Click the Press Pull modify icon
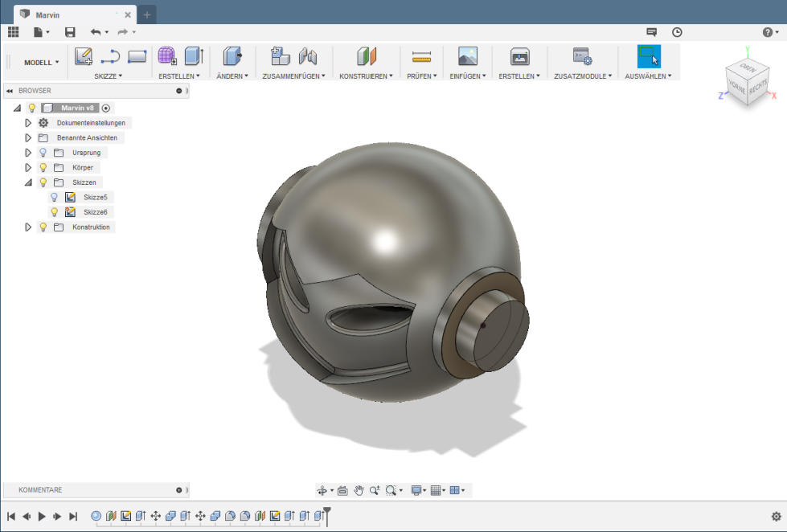This screenshot has width=787, height=532. click(x=232, y=55)
